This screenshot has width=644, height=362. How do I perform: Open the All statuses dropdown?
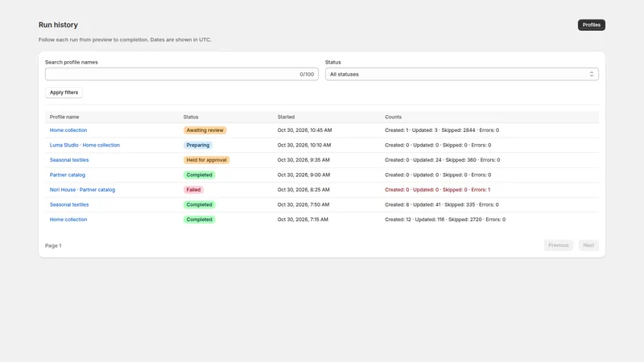click(x=461, y=74)
